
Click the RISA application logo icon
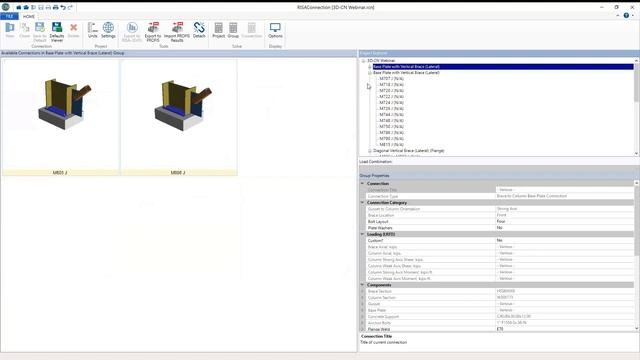point(6,7)
